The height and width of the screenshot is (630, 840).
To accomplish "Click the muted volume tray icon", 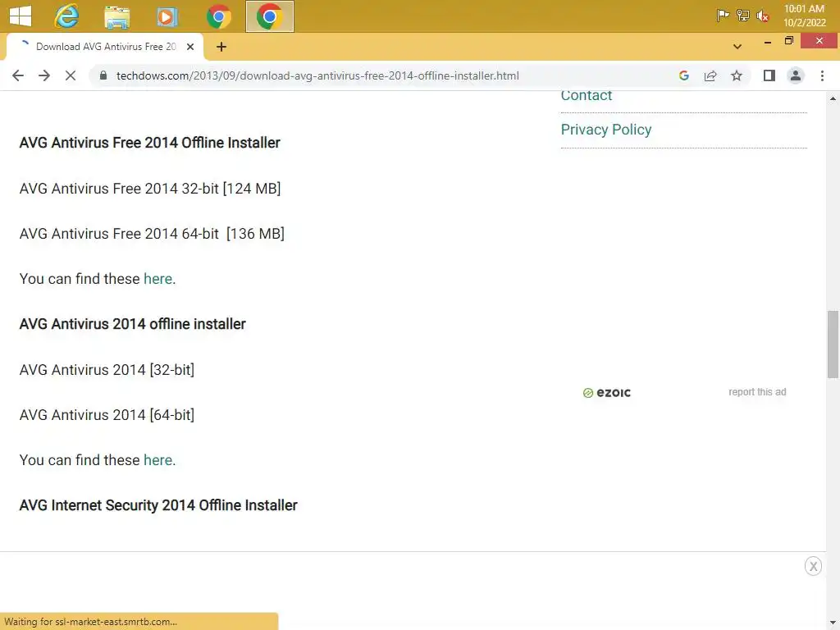I will tap(762, 16).
